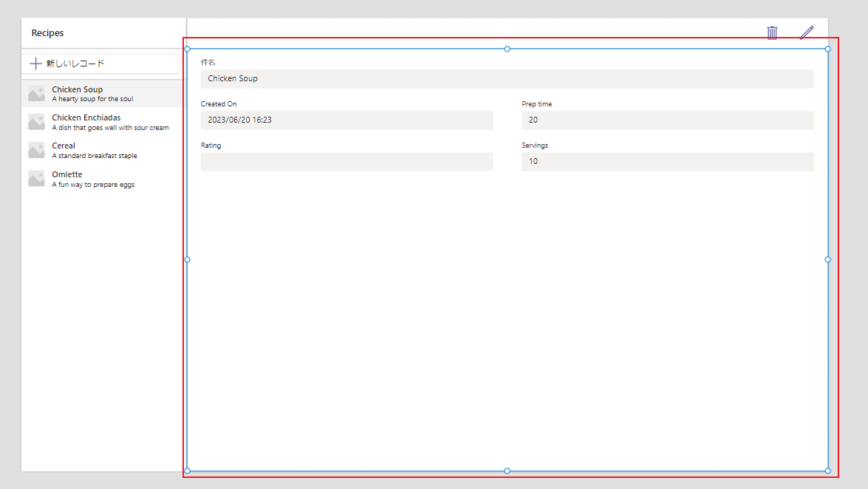
Task: Click Omlette thumbnail image
Action: point(36,178)
